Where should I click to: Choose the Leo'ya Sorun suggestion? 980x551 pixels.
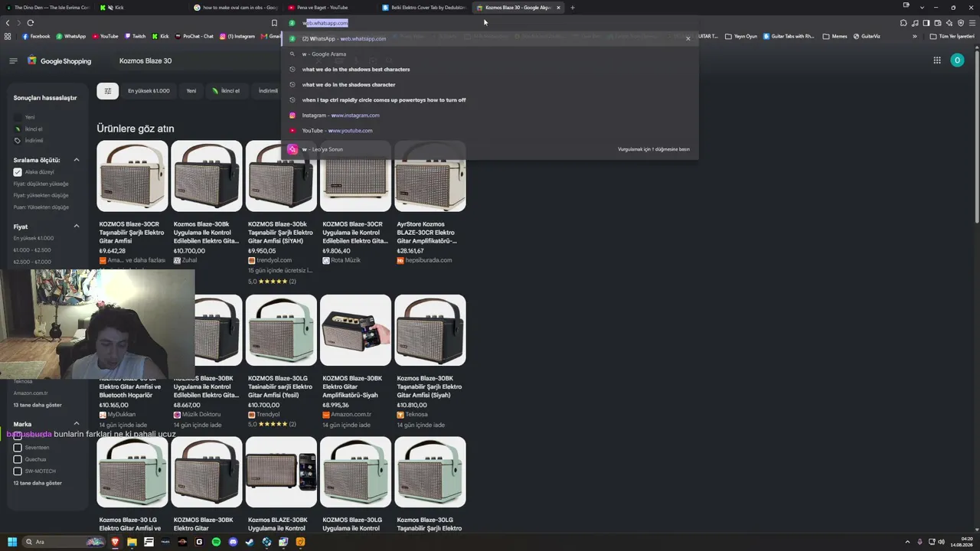tap(490, 149)
